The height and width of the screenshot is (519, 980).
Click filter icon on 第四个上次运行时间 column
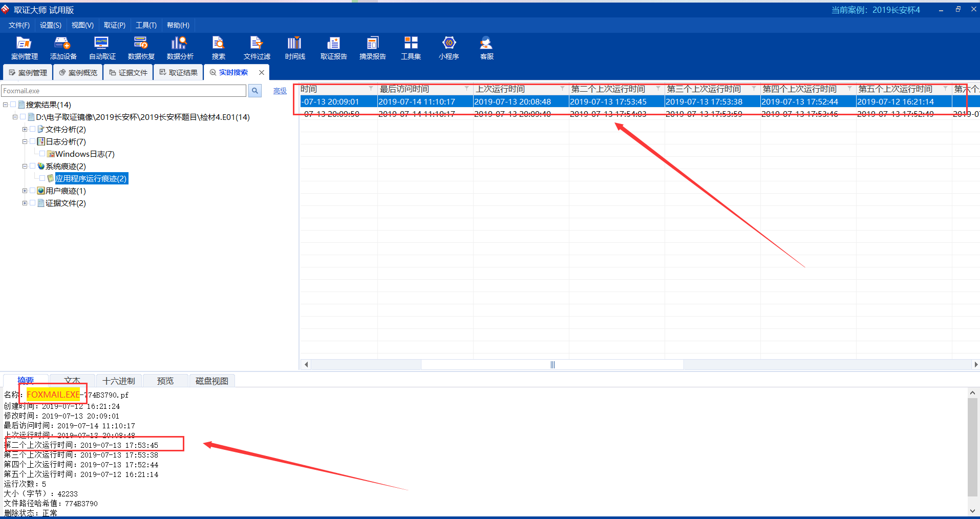click(x=849, y=89)
